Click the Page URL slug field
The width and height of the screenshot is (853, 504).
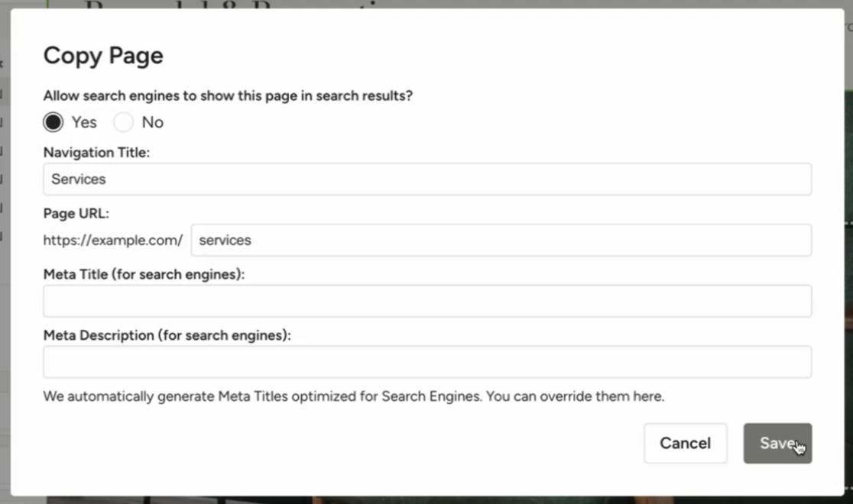click(501, 241)
